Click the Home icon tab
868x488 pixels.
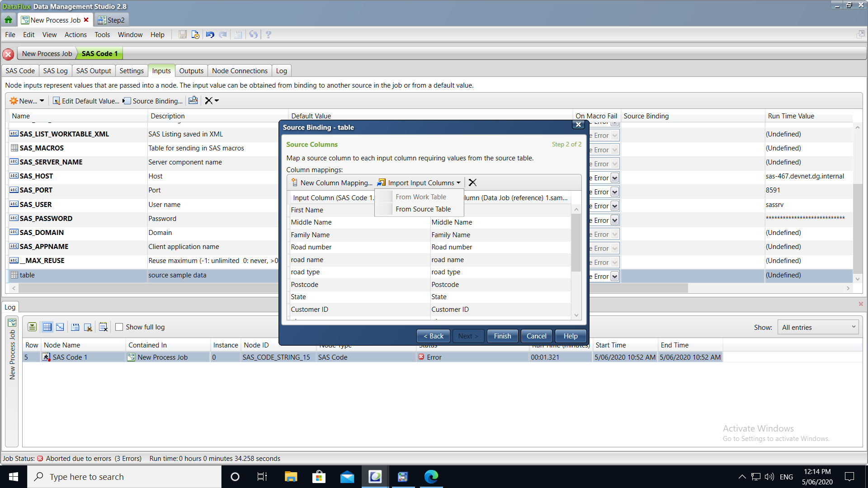click(8, 20)
